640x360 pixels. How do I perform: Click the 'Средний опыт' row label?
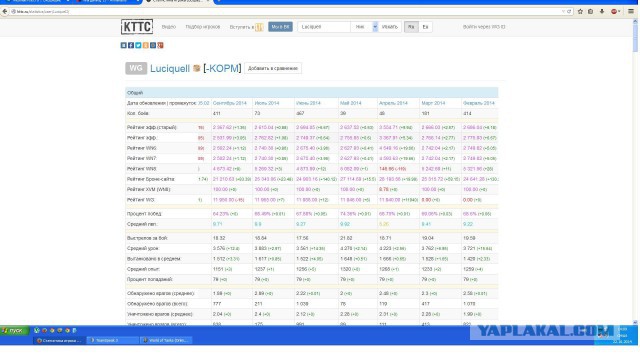point(143,269)
